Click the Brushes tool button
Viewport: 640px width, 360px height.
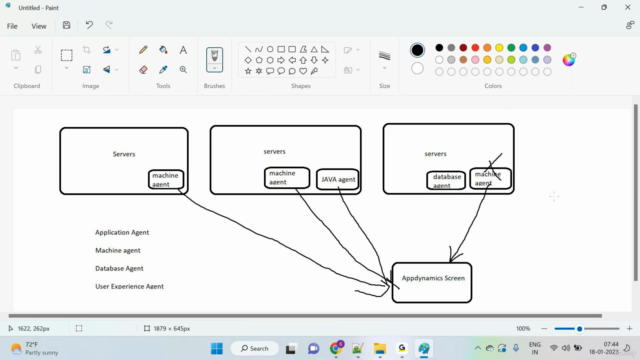coord(214,56)
